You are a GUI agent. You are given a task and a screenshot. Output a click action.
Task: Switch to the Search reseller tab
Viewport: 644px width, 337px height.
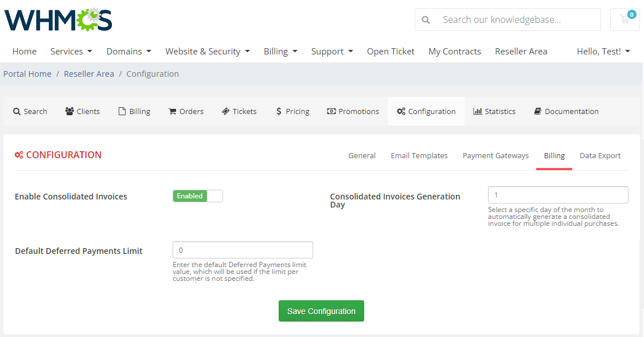30,111
